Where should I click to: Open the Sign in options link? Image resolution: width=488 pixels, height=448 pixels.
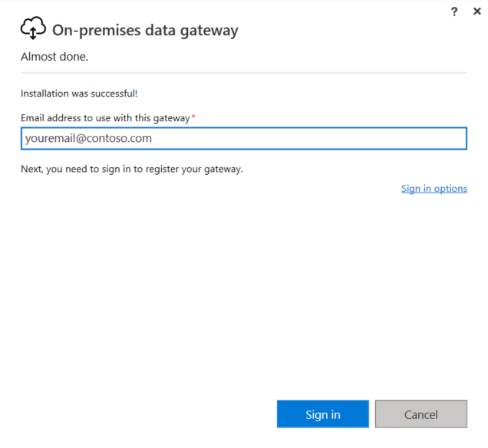(434, 189)
